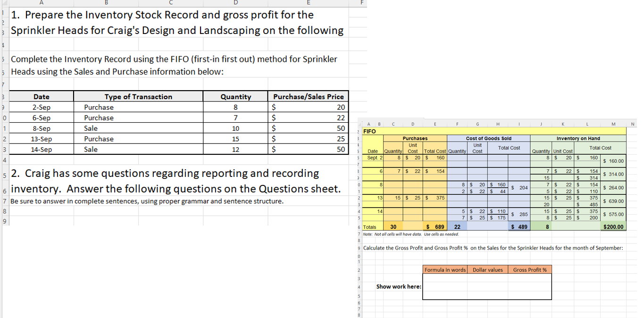644x318 pixels.
Task: Select row number 8 on left sheet
Action: [2, 96]
